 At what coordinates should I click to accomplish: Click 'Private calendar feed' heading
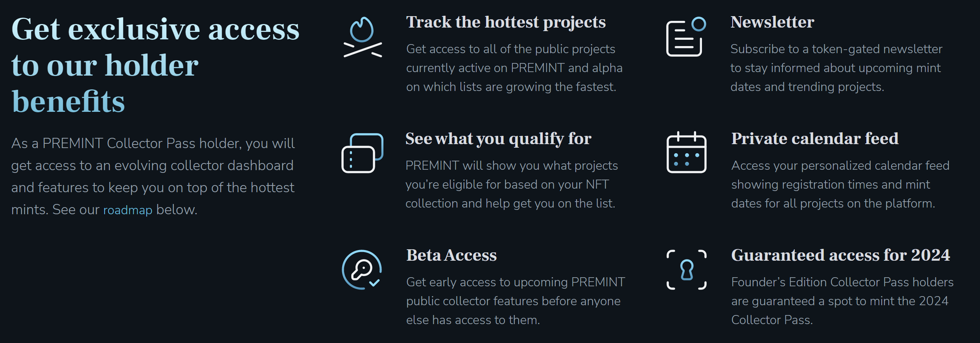click(815, 139)
